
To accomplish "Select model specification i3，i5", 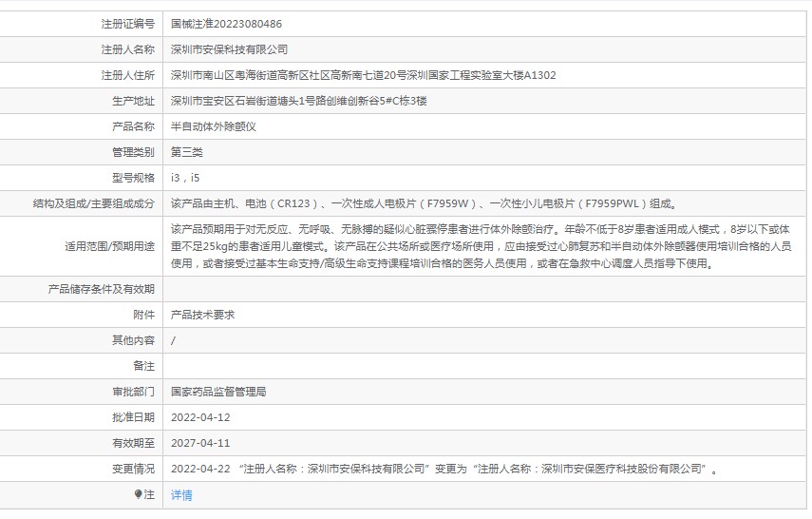I will pos(185,178).
